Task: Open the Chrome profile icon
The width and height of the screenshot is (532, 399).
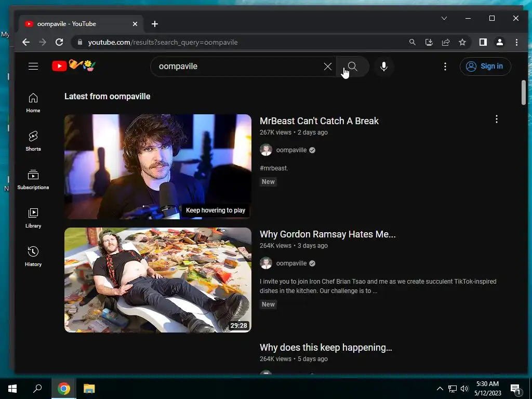Action: (499, 42)
